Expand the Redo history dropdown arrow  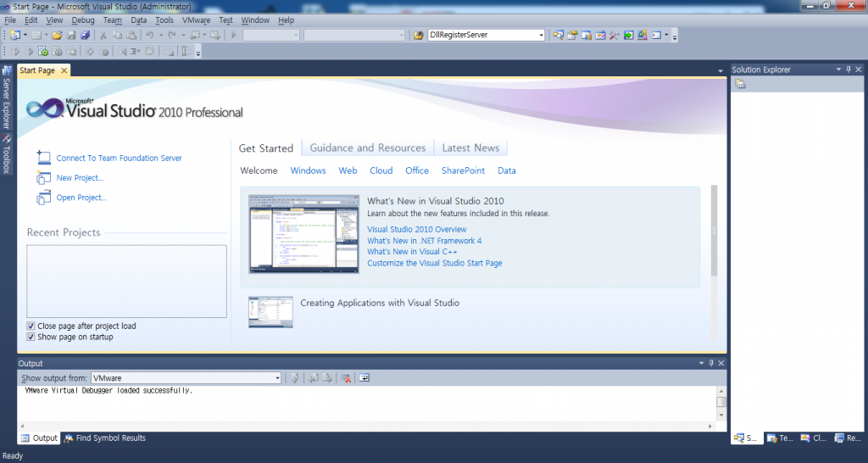pos(183,35)
